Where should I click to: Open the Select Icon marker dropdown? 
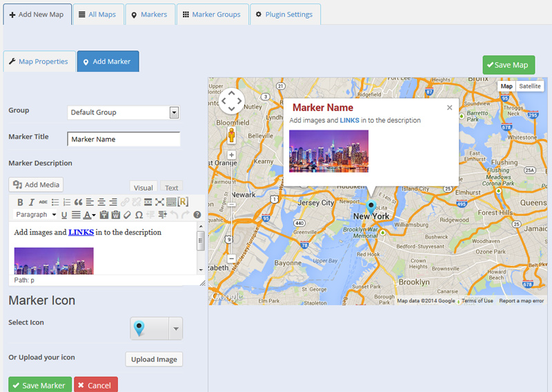click(157, 329)
